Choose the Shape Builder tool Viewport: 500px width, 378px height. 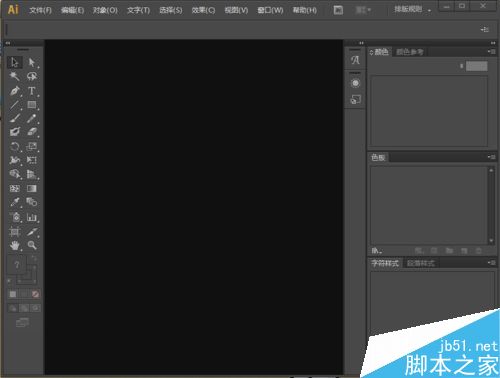point(14,174)
